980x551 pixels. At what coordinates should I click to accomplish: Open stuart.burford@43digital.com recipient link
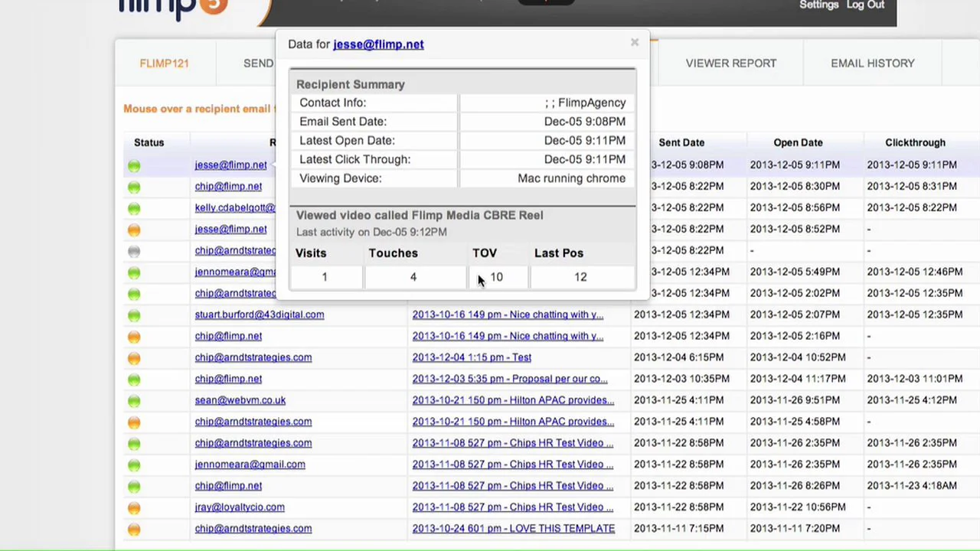tap(260, 315)
